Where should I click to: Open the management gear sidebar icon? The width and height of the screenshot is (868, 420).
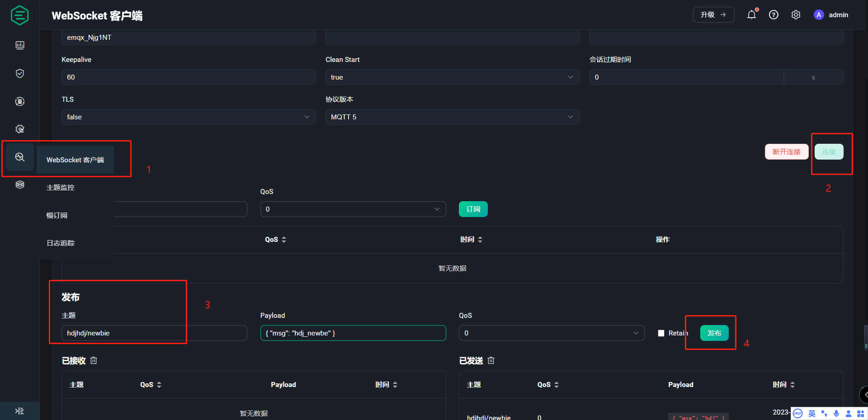(20, 129)
